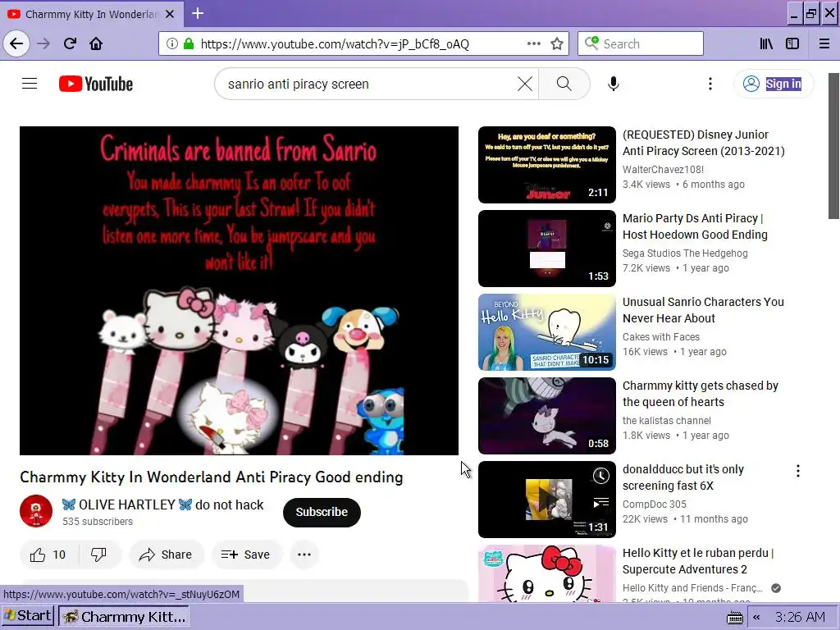Go to YouTube home via logo
The height and width of the screenshot is (630, 840).
tap(96, 84)
